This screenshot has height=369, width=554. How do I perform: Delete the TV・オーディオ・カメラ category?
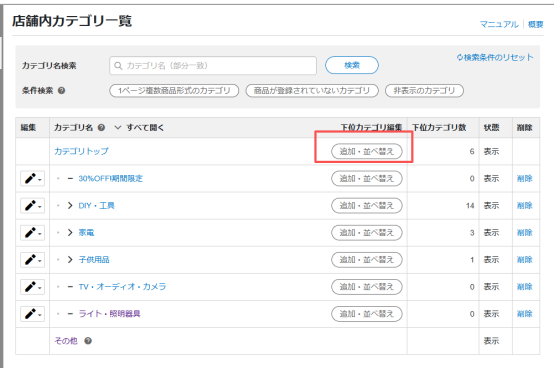524,287
